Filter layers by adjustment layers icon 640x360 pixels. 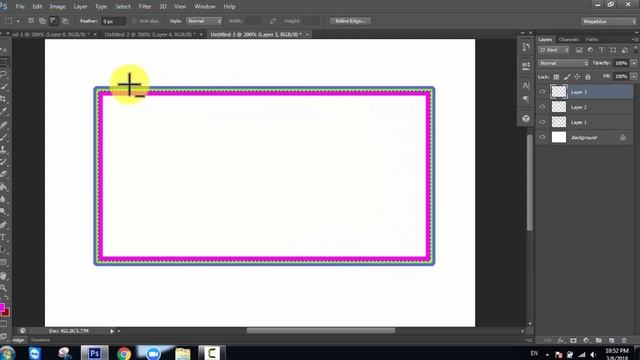tap(590, 50)
